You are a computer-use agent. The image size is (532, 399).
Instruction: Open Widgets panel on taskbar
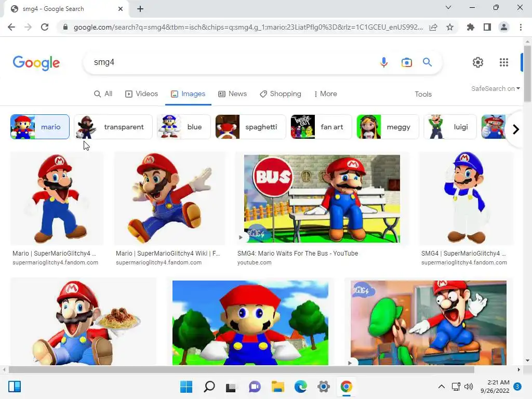(x=15, y=387)
